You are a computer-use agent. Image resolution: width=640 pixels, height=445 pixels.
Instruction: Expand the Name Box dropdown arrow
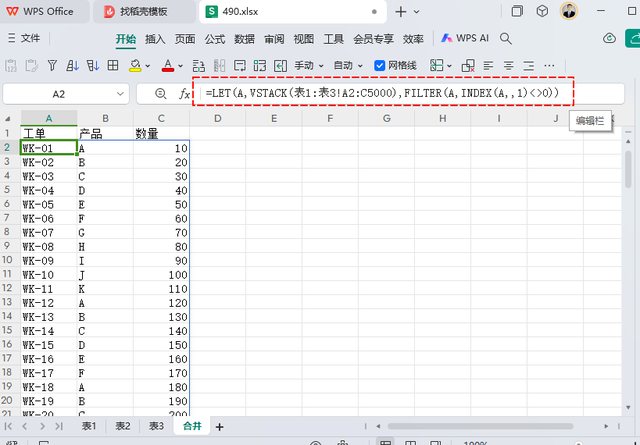click(120, 94)
